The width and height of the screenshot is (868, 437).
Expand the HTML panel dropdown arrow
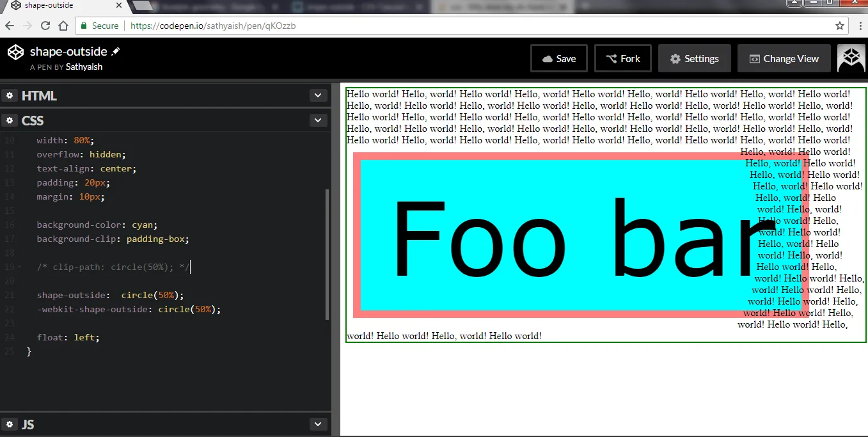318,95
